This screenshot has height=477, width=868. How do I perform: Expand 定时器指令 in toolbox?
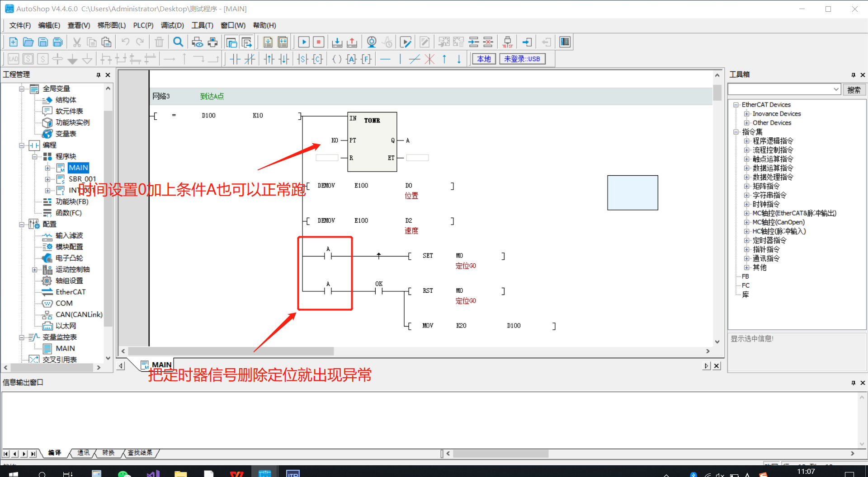[x=747, y=240]
